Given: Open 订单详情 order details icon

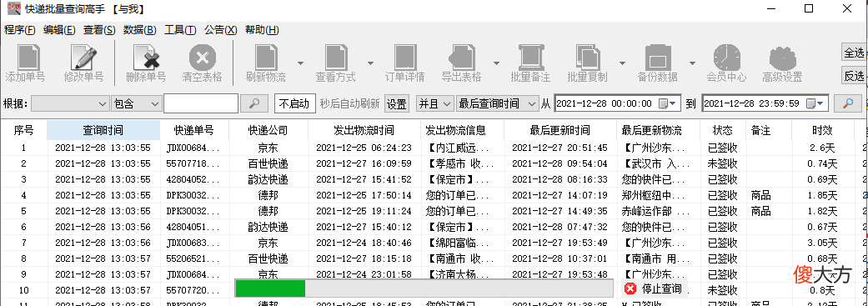Looking at the screenshot, I should (405, 58).
